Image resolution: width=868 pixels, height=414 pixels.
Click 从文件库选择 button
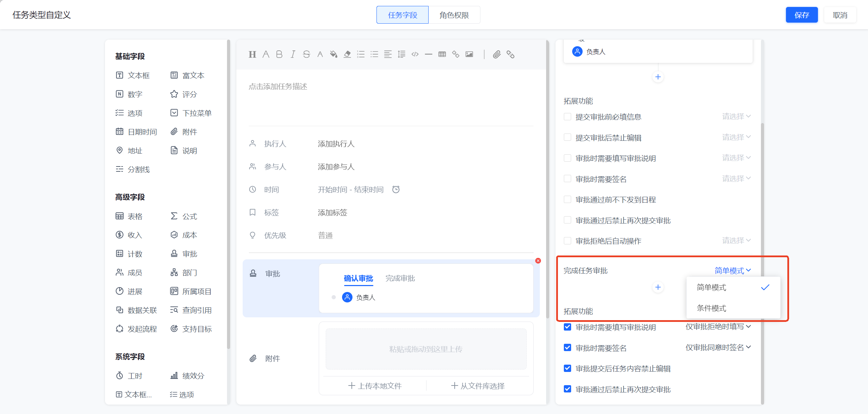coord(478,386)
